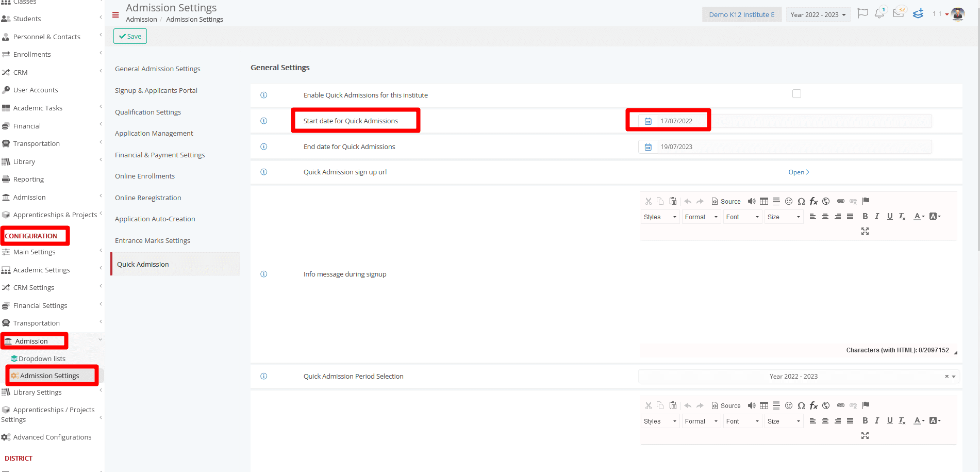This screenshot has height=472, width=980.
Task: Open Size dropdown in first editor
Action: point(784,217)
